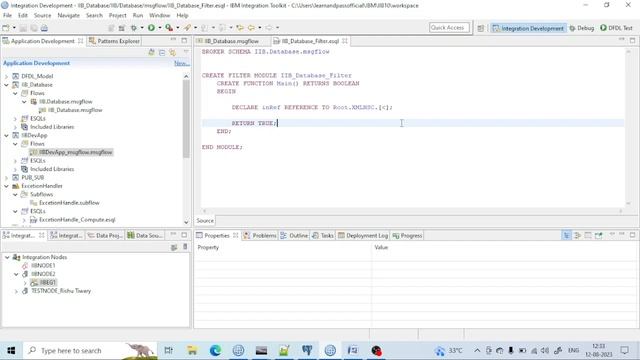The image size is (640, 360).
Task: Click Windows taskbar search box
Action: [90, 350]
